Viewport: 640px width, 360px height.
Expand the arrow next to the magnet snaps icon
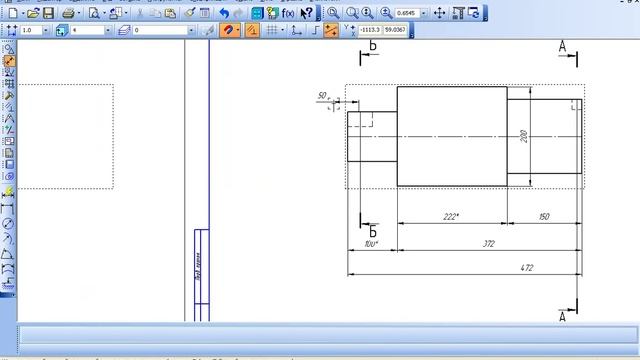(238, 30)
